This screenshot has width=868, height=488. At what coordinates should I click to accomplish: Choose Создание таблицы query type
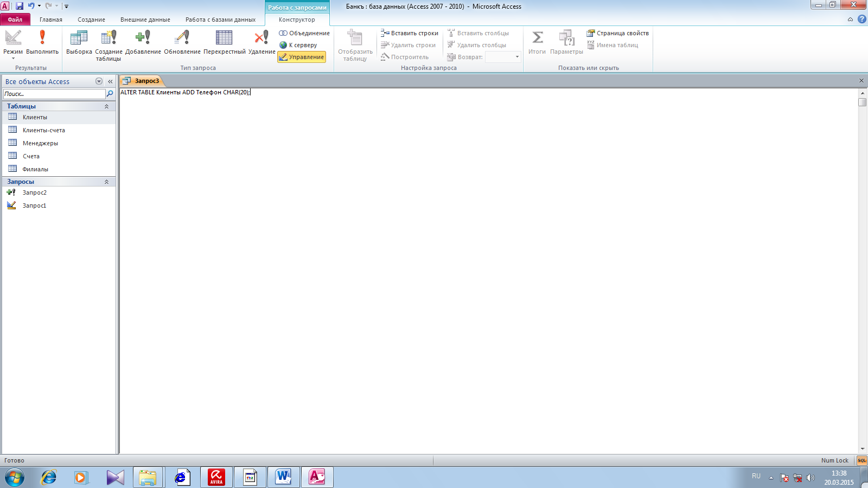108,46
